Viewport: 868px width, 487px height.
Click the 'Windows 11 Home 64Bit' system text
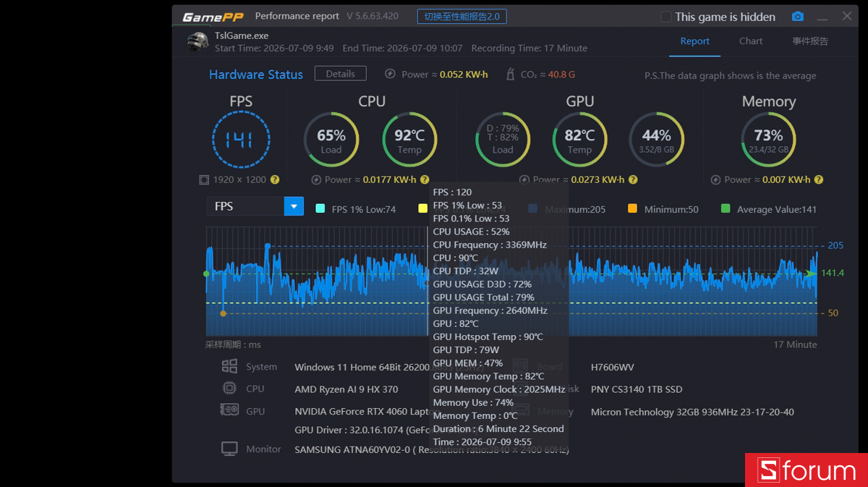(349, 367)
